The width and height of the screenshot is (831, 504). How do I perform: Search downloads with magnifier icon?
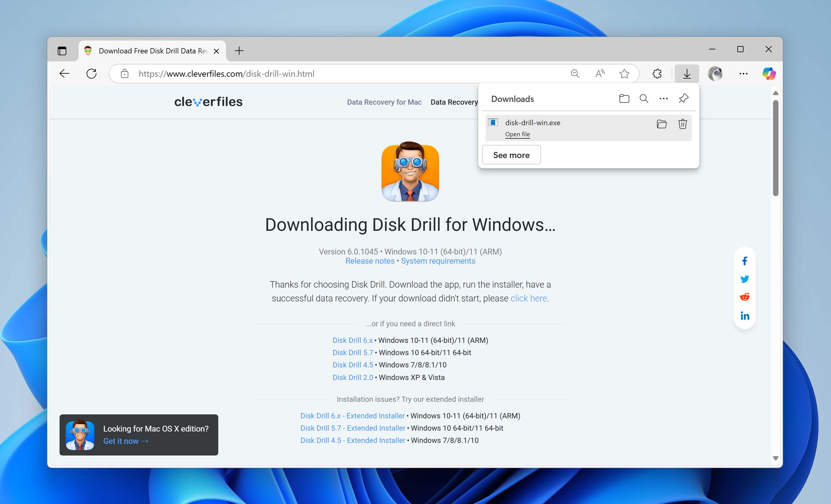tap(644, 99)
